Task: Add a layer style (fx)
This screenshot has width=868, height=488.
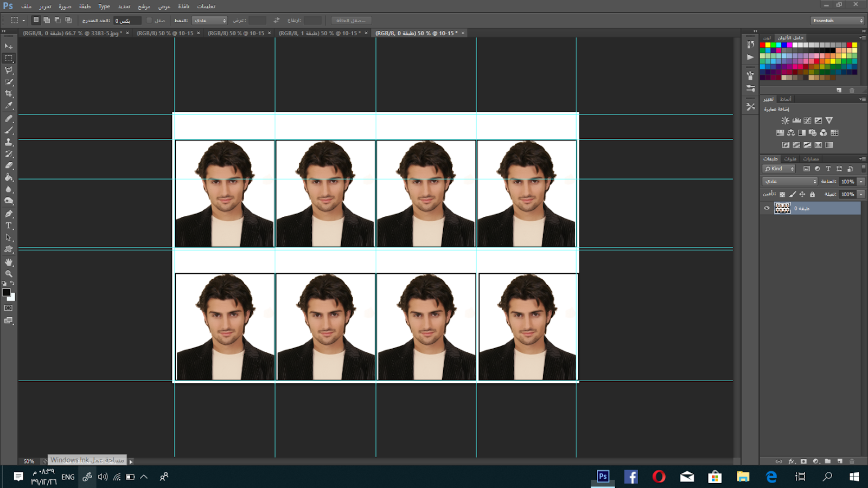Action: [792, 461]
